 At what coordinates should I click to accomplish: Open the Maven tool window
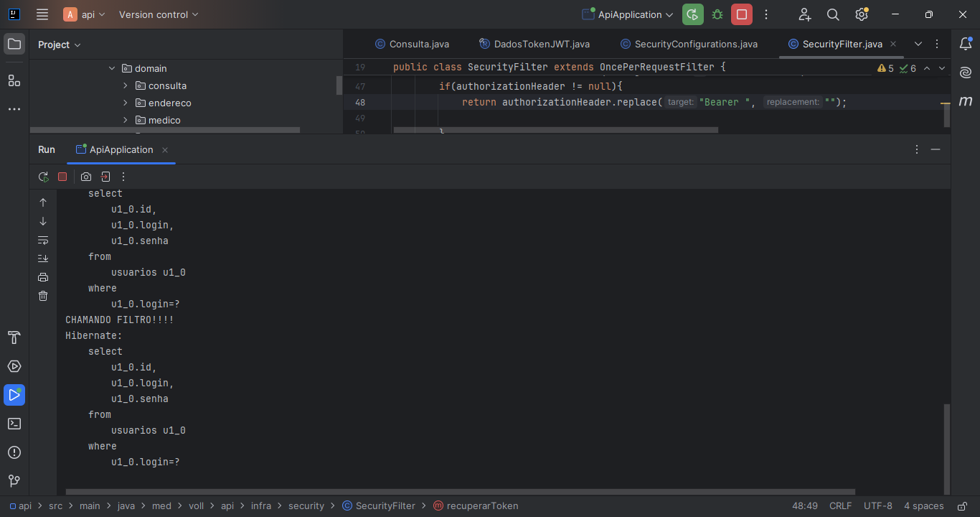click(966, 101)
